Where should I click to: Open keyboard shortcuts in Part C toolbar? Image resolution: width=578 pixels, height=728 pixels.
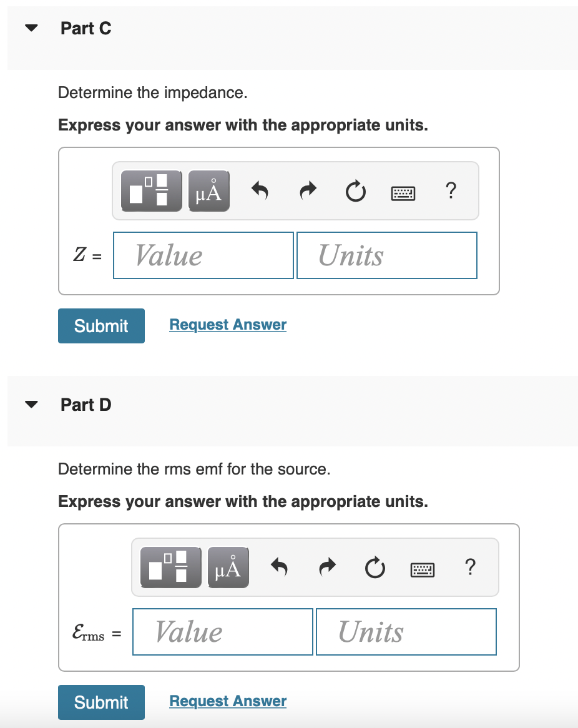(x=403, y=193)
